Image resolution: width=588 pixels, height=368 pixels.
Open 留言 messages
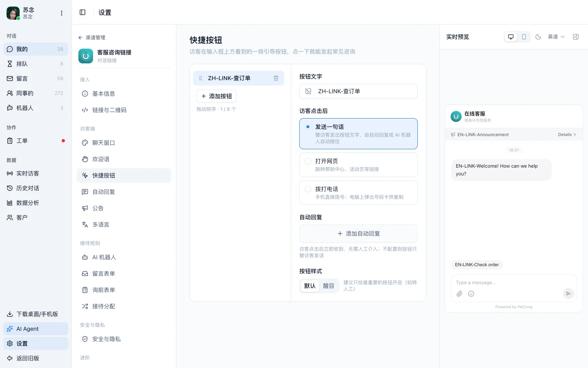pos(36,79)
